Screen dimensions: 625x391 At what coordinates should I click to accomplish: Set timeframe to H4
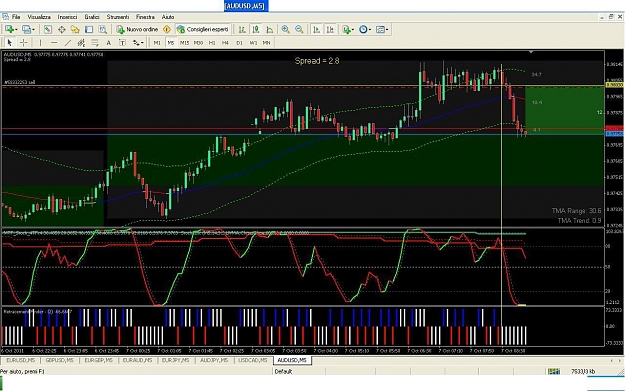point(225,43)
